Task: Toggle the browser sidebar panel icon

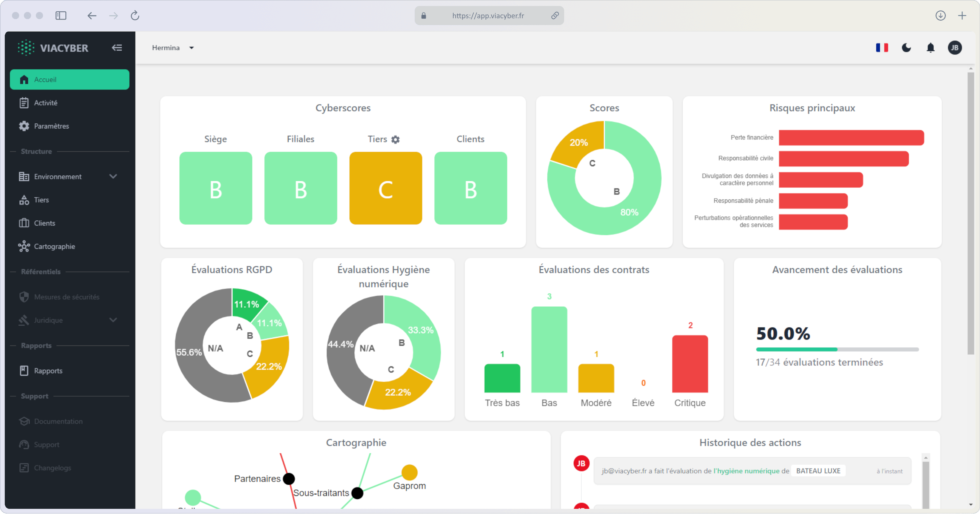Action: click(x=61, y=16)
